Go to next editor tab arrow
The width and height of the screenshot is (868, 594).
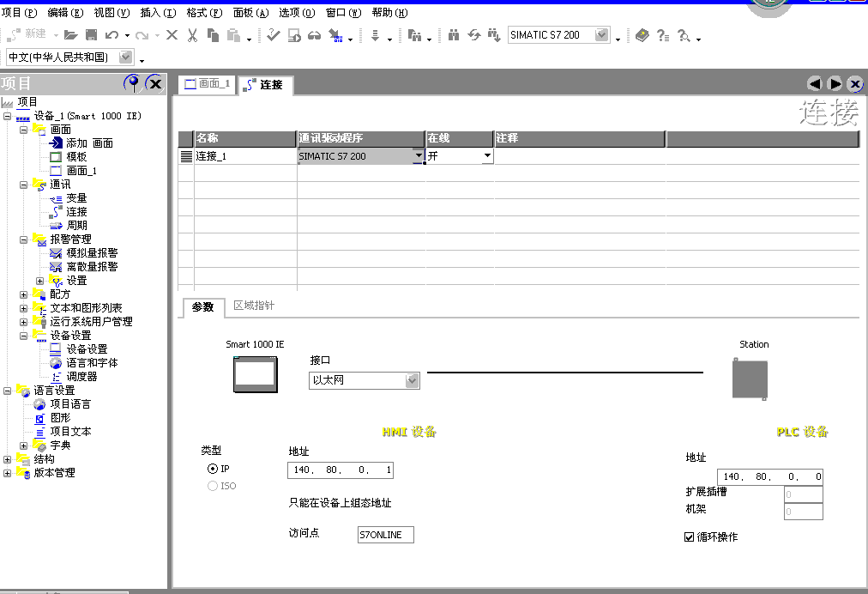tap(835, 83)
